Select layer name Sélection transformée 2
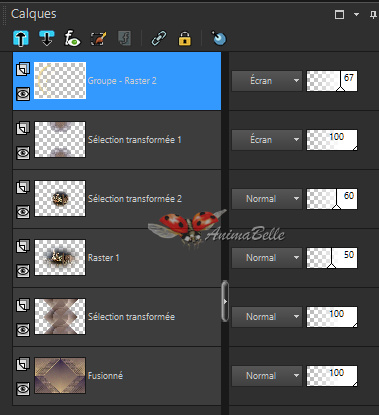 [x=135, y=199]
